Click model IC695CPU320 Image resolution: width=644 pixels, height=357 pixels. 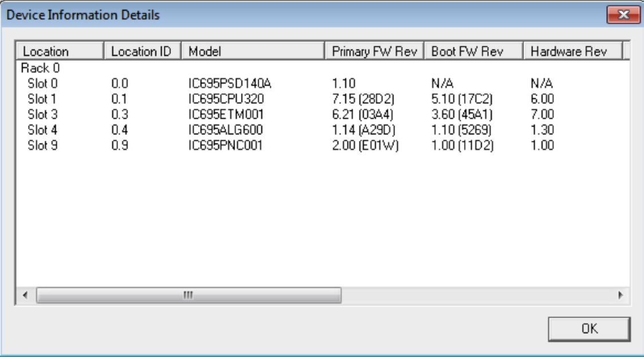pyautogui.click(x=226, y=99)
